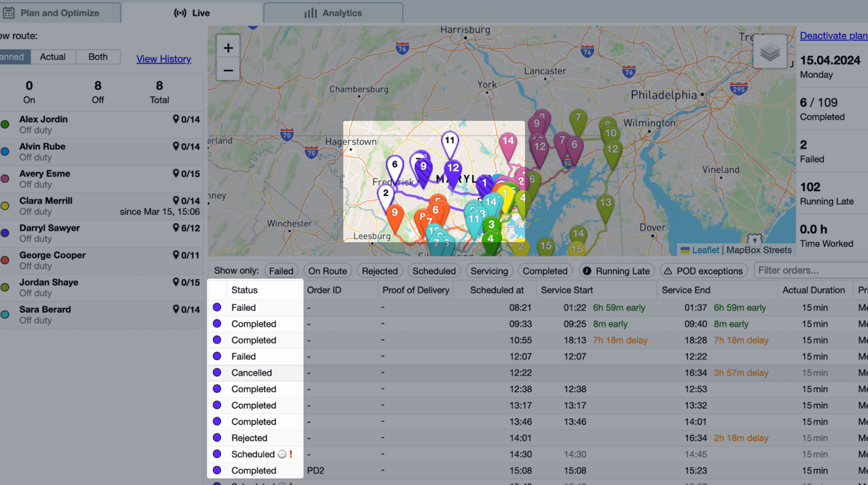Click the map zoom out button
This screenshot has width=868, height=485.
[x=228, y=71]
